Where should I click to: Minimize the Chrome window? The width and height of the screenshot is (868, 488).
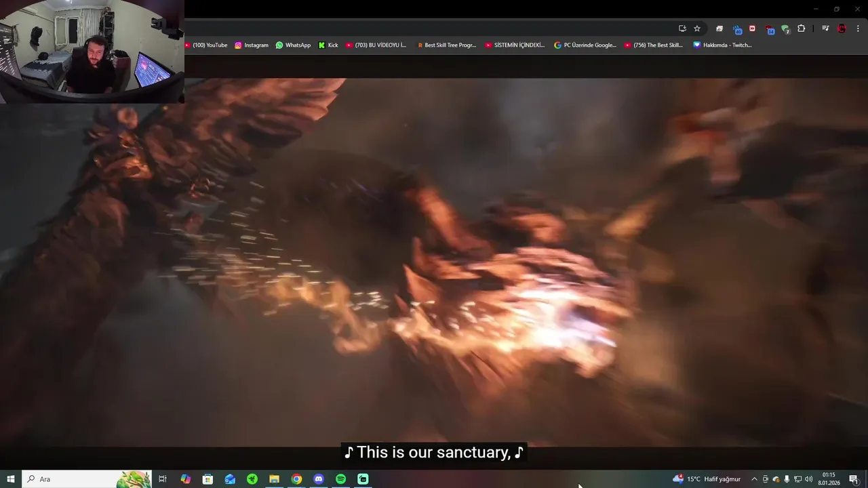tap(816, 9)
